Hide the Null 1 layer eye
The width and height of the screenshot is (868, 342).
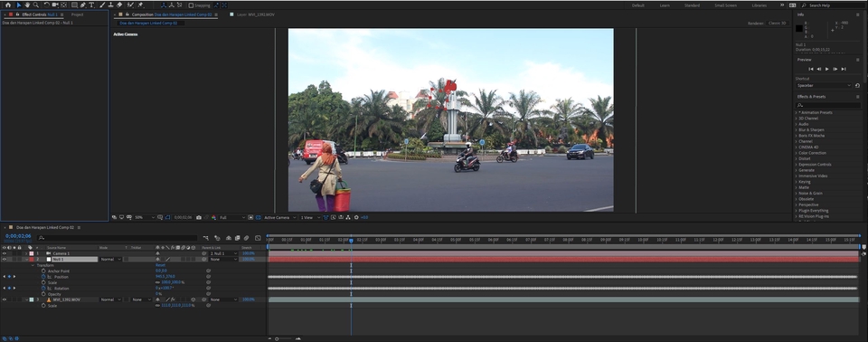pos(5,259)
